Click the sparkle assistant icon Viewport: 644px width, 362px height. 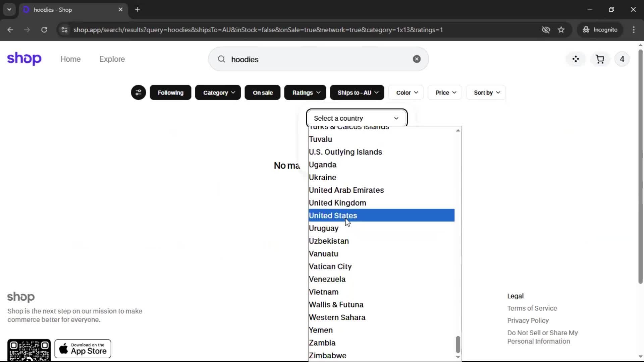pos(576,59)
